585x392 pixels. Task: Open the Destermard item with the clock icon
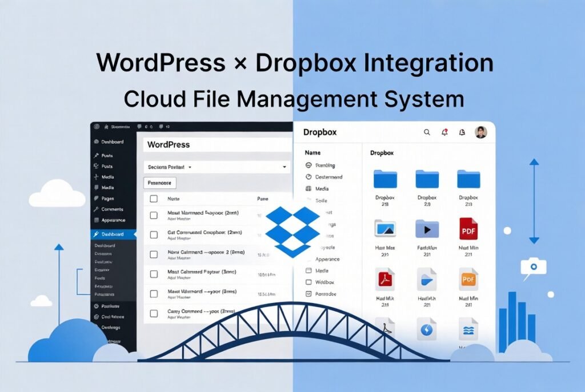pyautogui.click(x=323, y=177)
